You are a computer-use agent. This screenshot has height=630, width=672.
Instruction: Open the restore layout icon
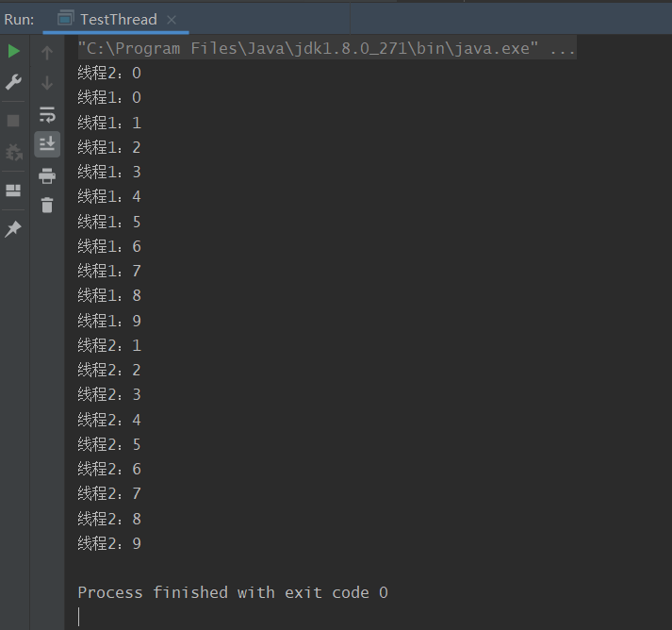[x=13, y=191]
